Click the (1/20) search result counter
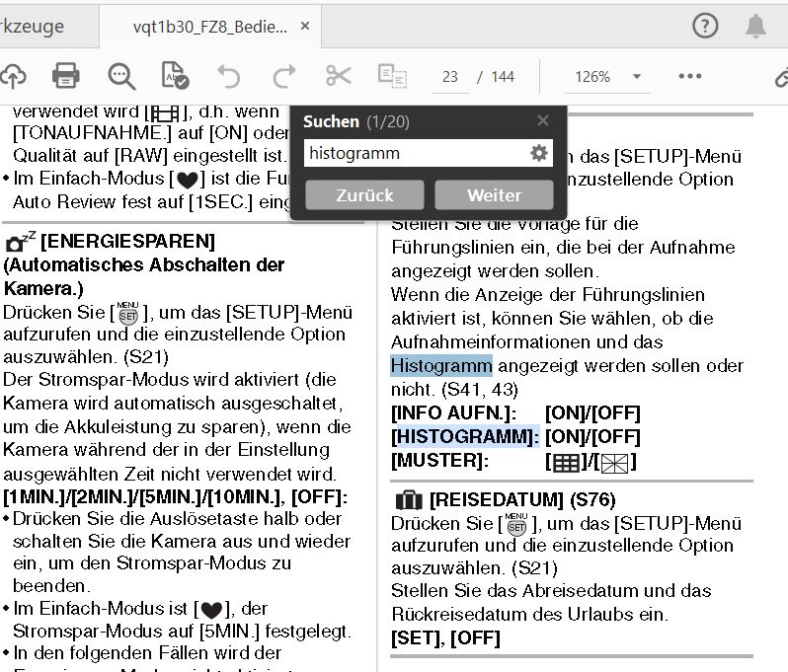 click(x=388, y=121)
